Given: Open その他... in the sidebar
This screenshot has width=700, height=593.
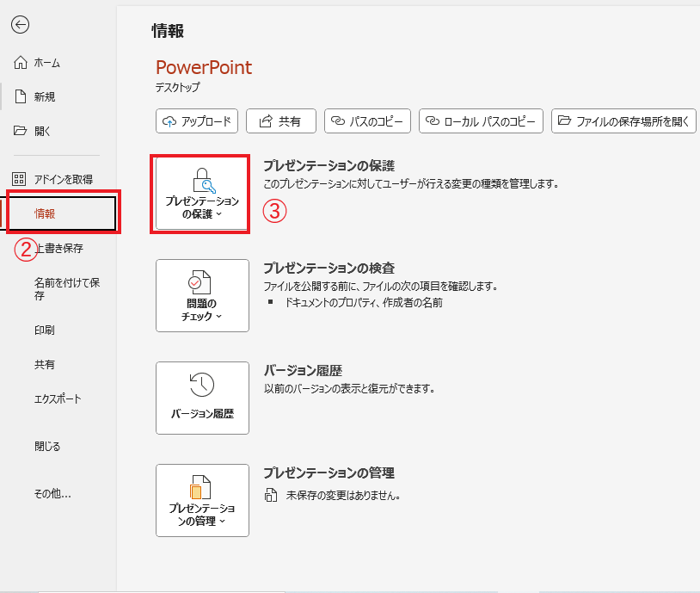Looking at the screenshot, I should point(52,494).
